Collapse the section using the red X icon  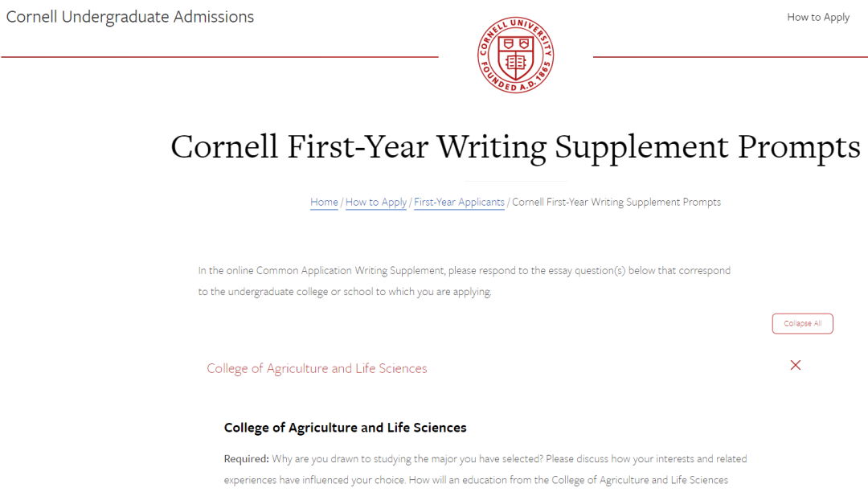(x=796, y=365)
